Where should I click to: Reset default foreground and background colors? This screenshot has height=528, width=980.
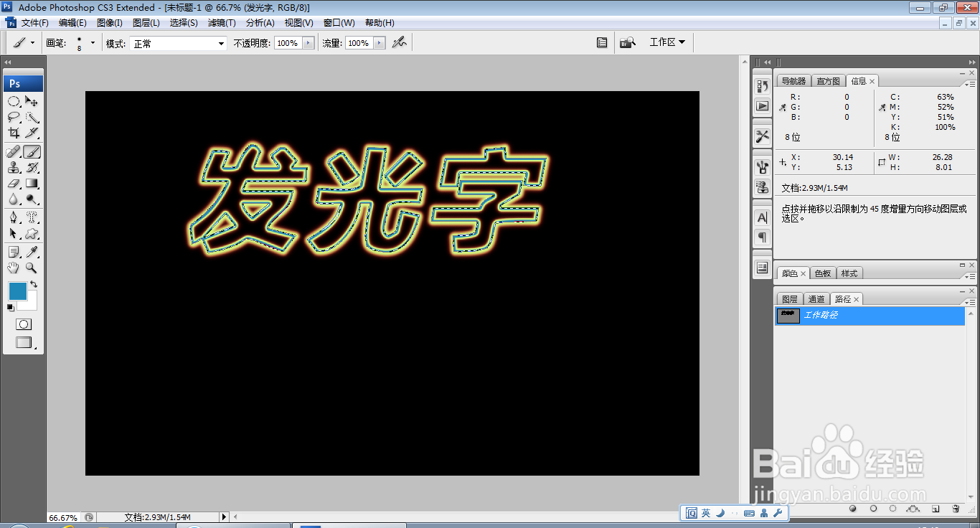[x=10, y=308]
